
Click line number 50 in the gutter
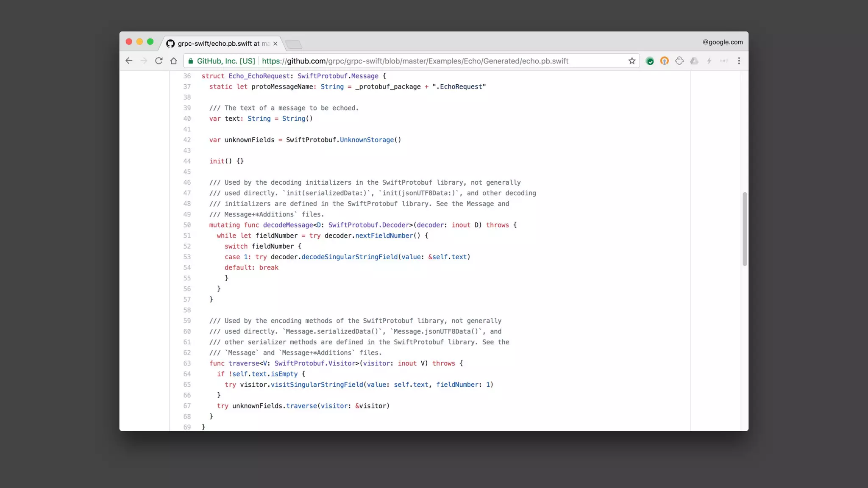point(187,225)
